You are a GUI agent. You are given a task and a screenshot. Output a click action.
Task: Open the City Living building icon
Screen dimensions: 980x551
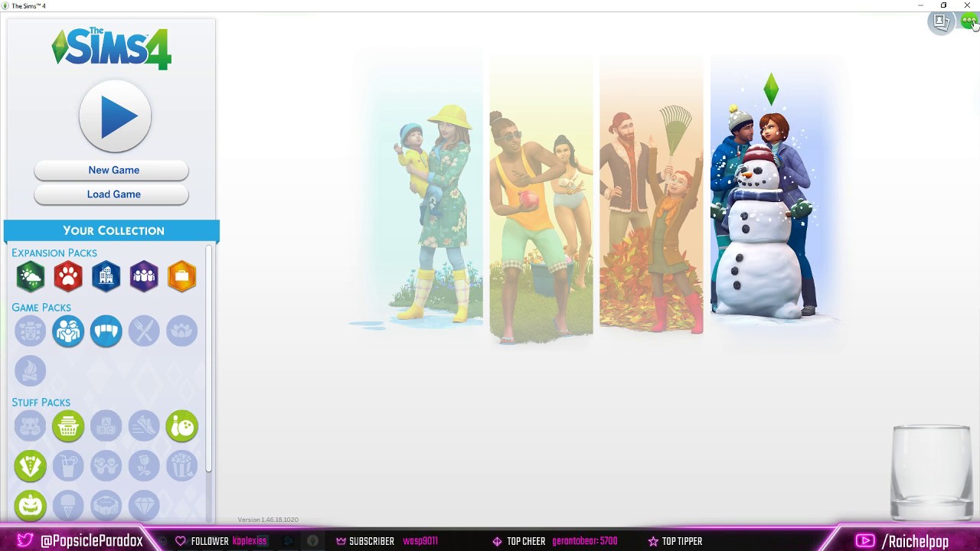[106, 276]
